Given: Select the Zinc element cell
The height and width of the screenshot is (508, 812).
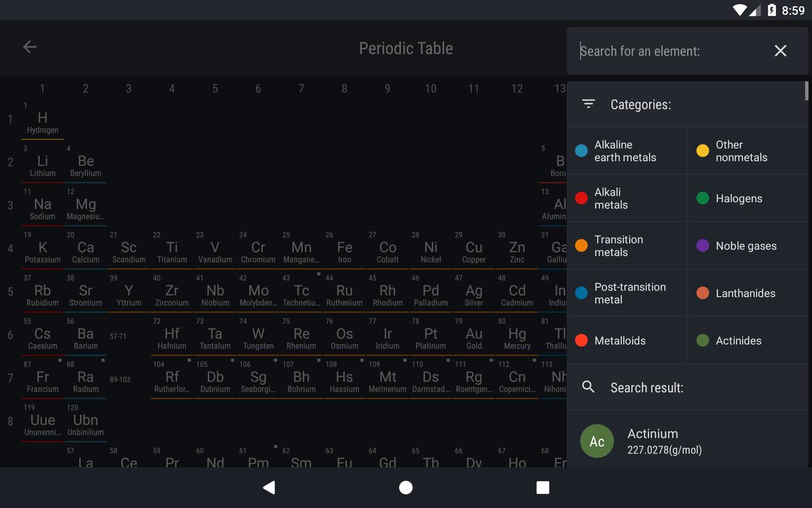Looking at the screenshot, I should pos(517,250).
